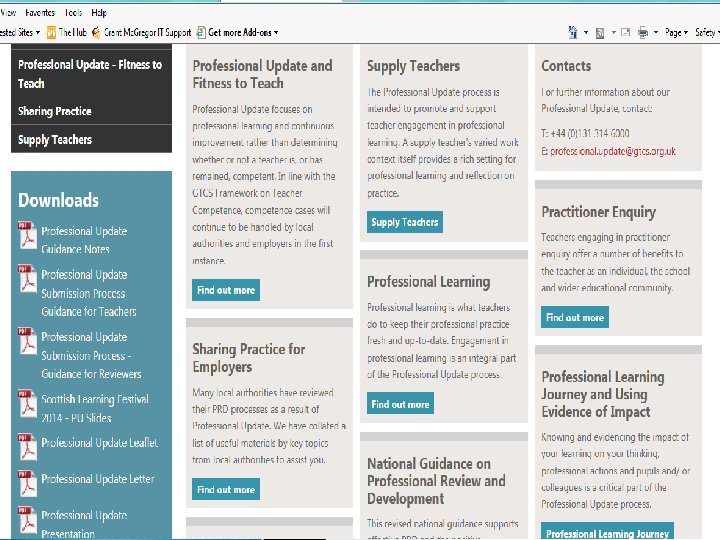The height and width of the screenshot is (540, 720).
Task: Click Find out more under Sharing Practice for Employers
Action: pos(226,489)
